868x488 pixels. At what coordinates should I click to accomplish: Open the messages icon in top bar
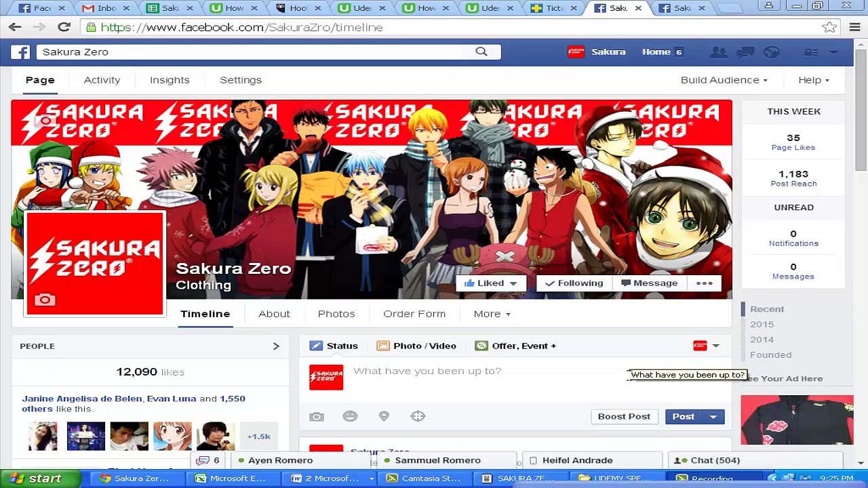(746, 52)
